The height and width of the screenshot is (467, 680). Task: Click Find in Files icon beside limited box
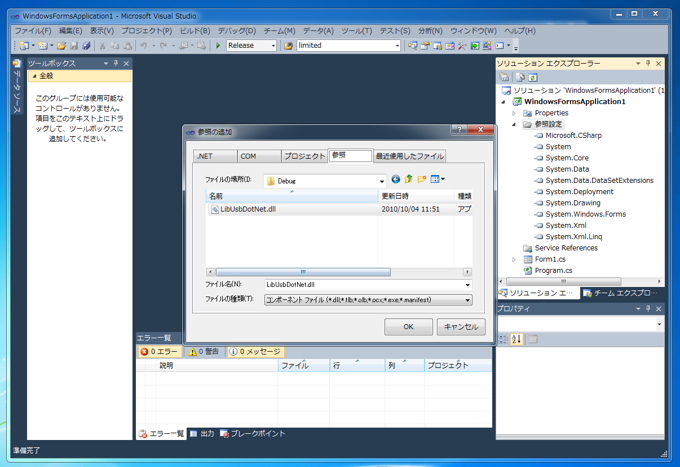click(288, 46)
